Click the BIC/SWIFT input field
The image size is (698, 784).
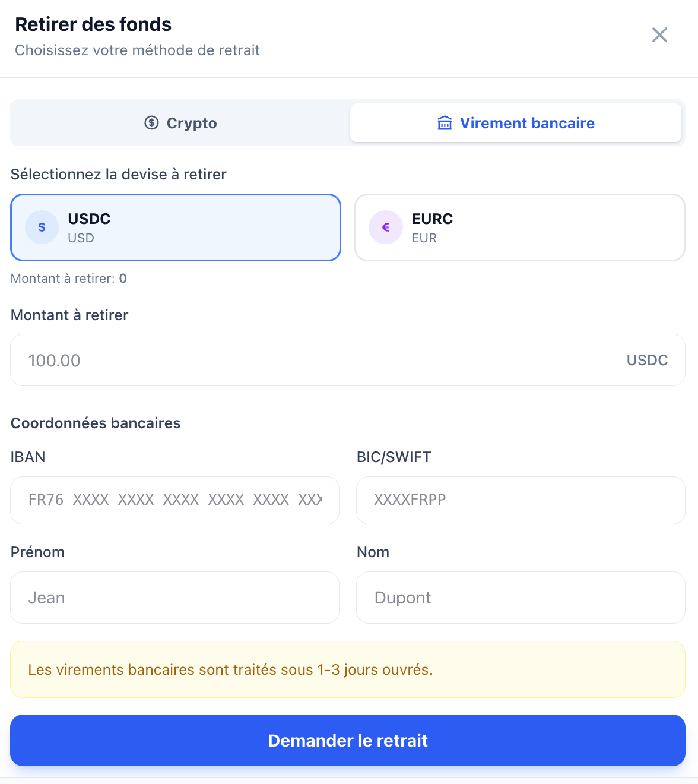point(521,500)
